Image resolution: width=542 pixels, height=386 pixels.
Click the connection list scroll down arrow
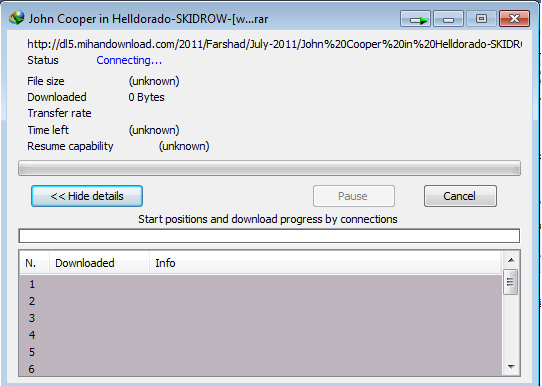pos(511,367)
